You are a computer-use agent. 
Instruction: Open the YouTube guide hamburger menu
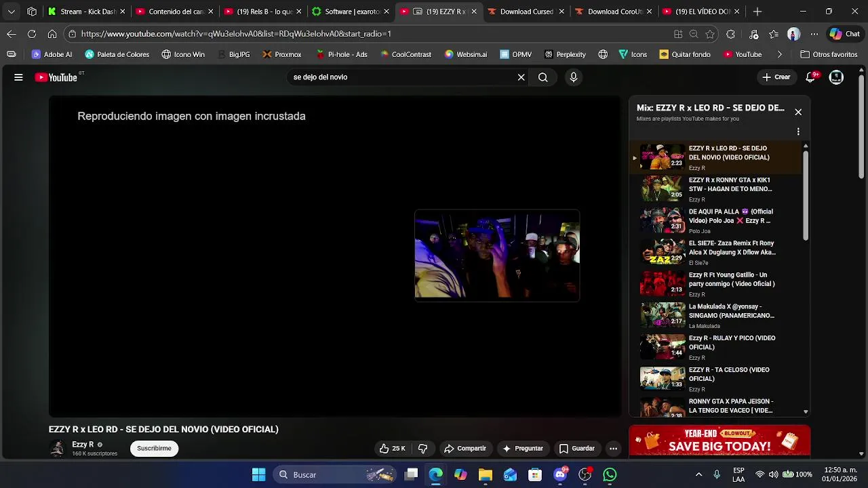tap(18, 77)
